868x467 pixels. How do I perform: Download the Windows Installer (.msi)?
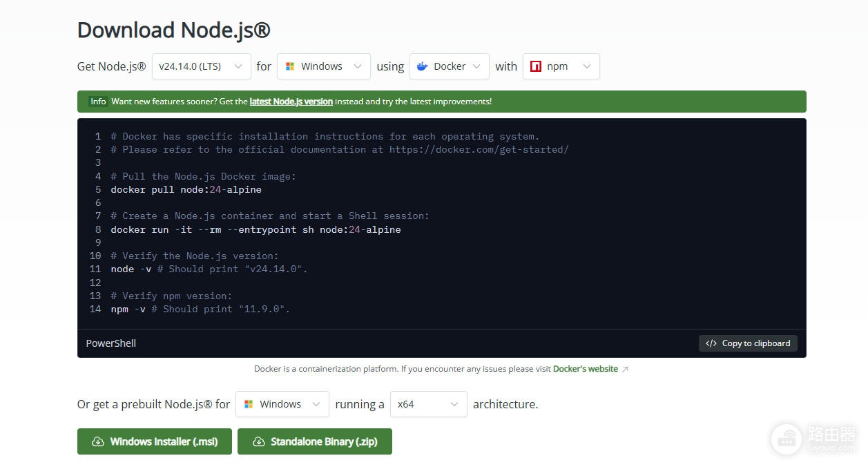point(155,441)
